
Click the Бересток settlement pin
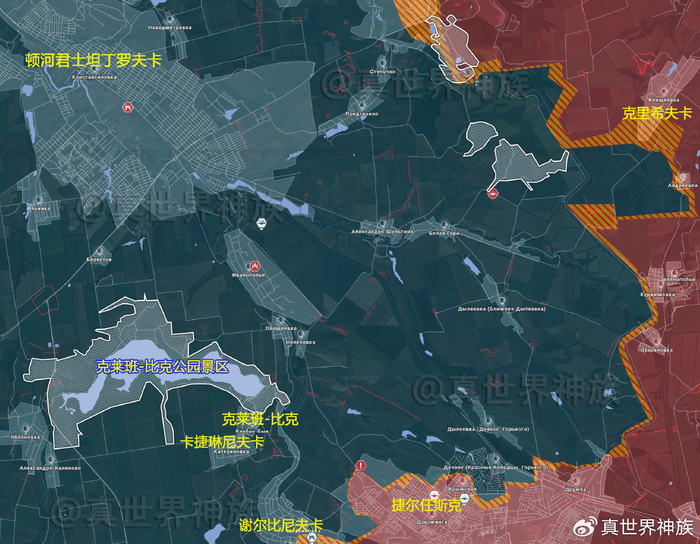(100, 252)
